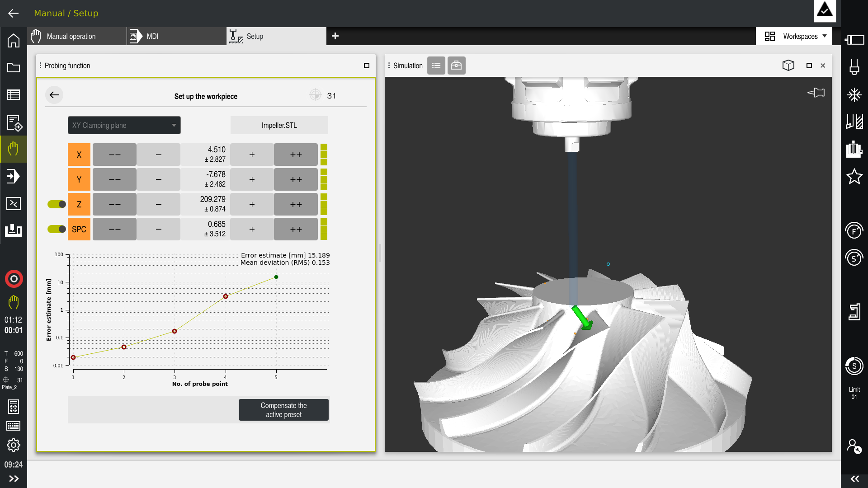Click the list options icon in Simulation

436,66
